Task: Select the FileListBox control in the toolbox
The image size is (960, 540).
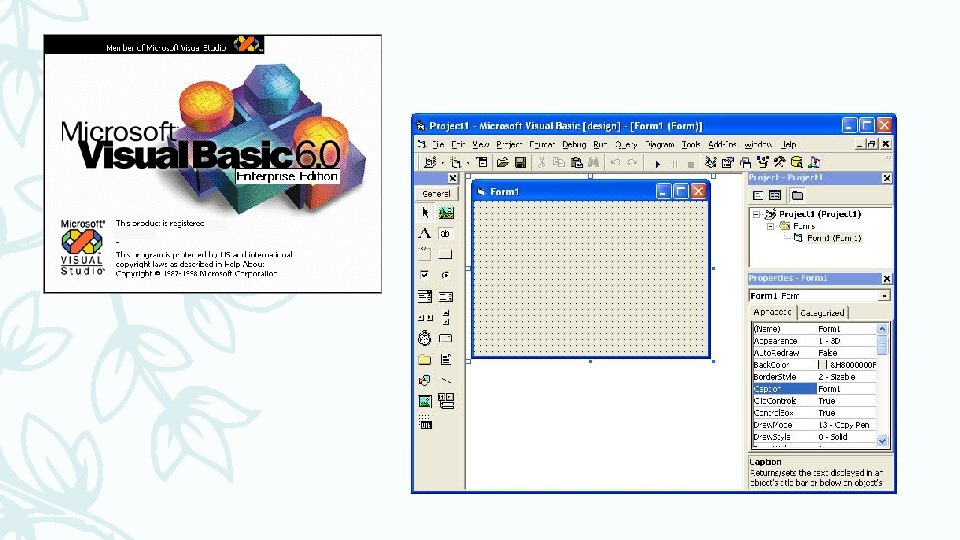Action: click(x=446, y=359)
